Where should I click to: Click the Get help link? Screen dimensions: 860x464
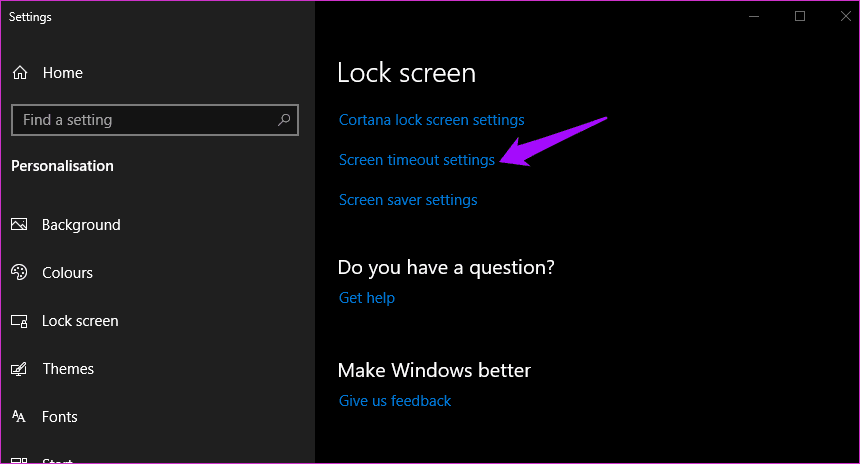(367, 298)
